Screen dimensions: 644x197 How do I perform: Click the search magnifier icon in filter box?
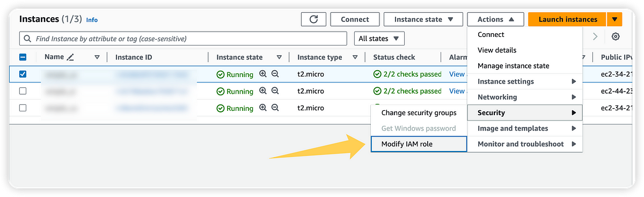(x=27, y=39)
